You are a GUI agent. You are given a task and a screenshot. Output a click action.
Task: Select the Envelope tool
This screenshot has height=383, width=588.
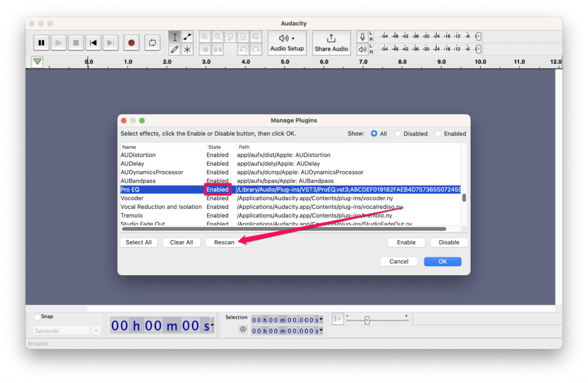pyautogui.click(x=187, y=36)
